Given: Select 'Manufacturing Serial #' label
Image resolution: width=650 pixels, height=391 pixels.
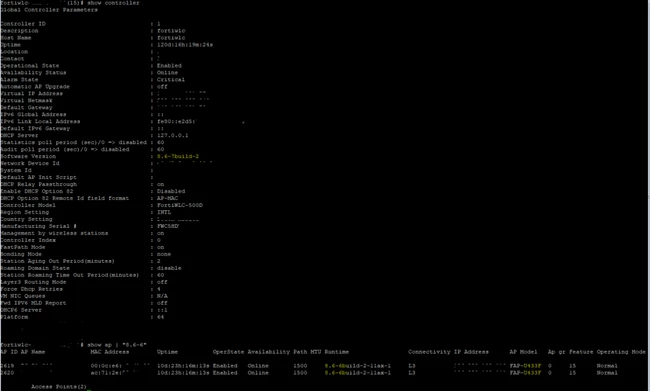Looking at the screenshot, I should tap(39, 226).
